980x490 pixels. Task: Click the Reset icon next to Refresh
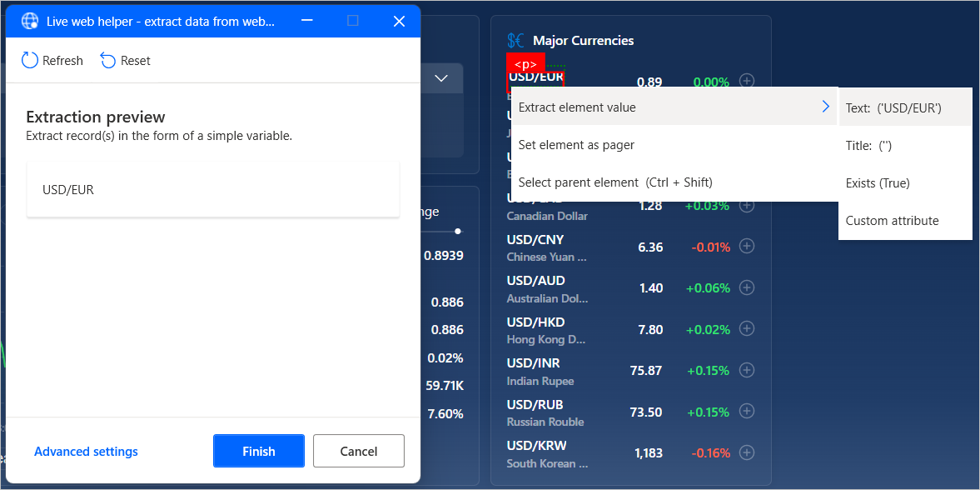(x=107, y=60)
